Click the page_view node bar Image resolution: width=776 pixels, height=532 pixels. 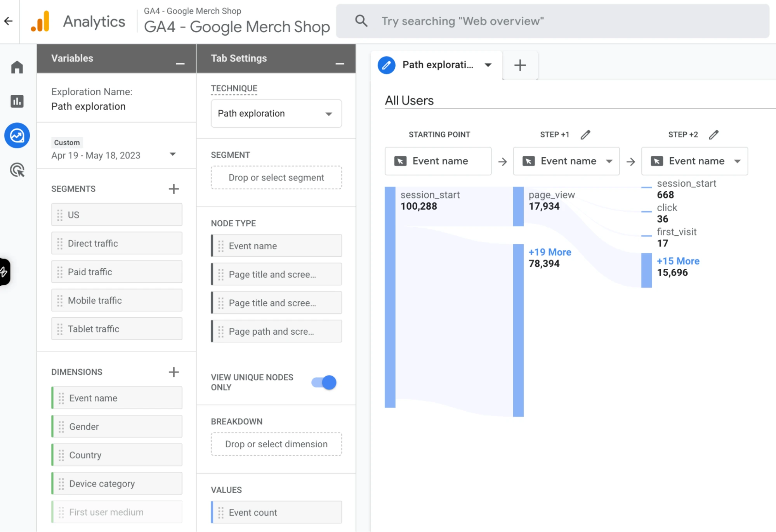click(x=518, y=206)
